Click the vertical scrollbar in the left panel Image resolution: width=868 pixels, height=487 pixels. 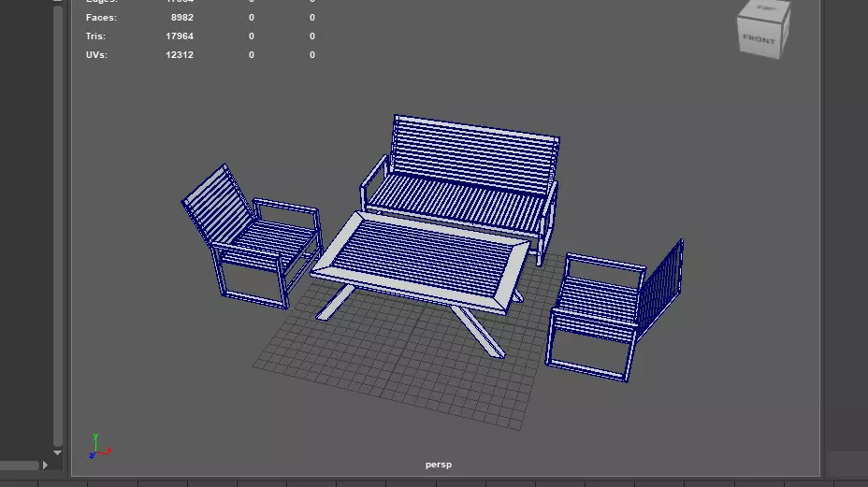click(58, 224)
